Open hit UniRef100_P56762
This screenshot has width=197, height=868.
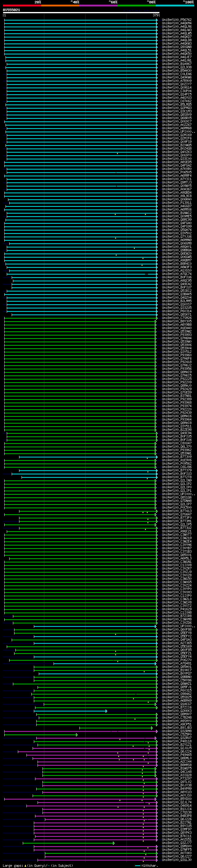click(x=177, y=20)
